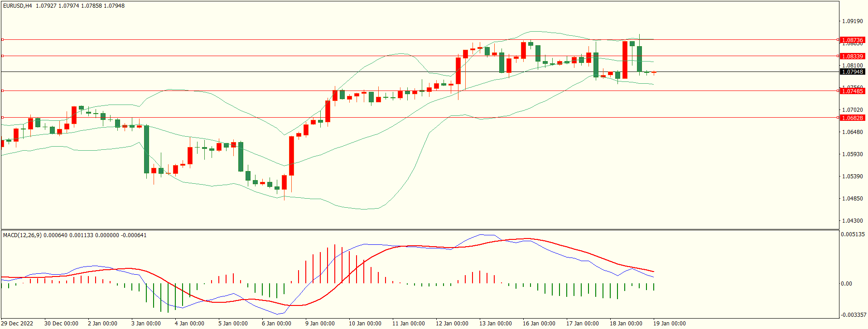
Task: Click the 1.07020 price scale label
Action: 852,110
